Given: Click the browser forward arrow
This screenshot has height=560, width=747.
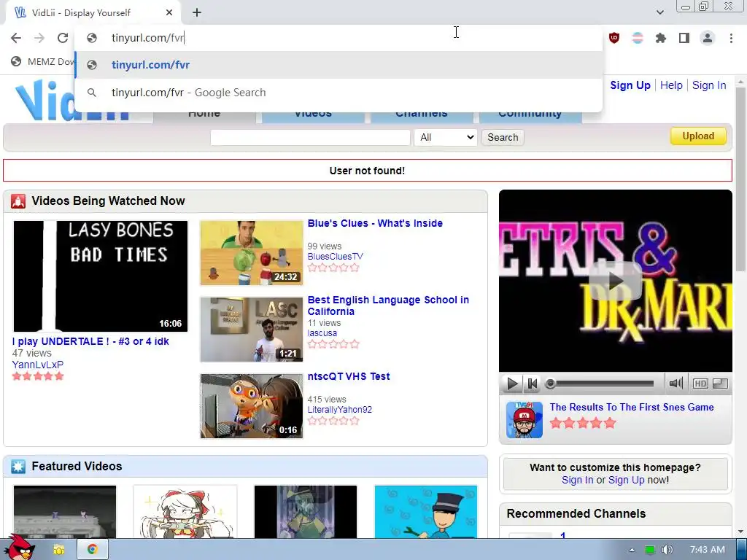Looking at the screenshot, I should tap(39, 38).
